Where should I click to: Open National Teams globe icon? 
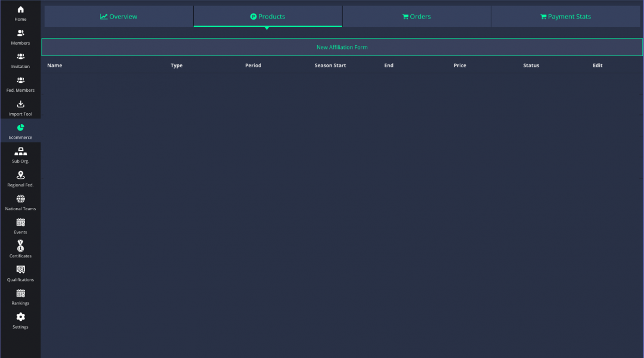point(20,199)
